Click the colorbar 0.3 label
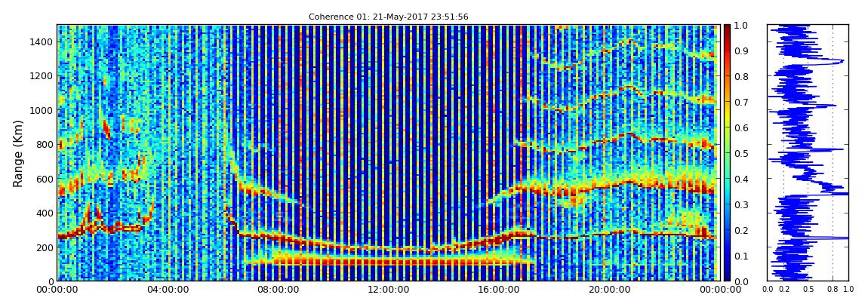868x307 pixels. [743, 204]
